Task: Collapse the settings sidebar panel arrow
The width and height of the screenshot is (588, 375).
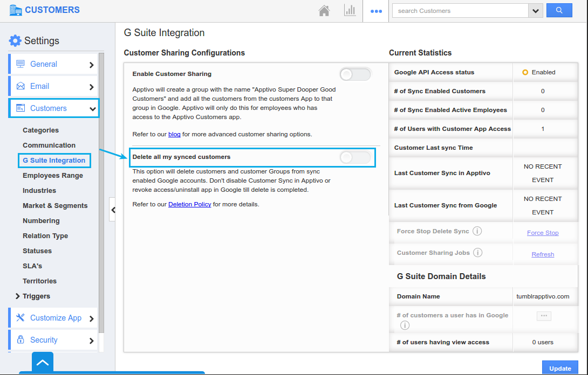Action: (113, 210)
